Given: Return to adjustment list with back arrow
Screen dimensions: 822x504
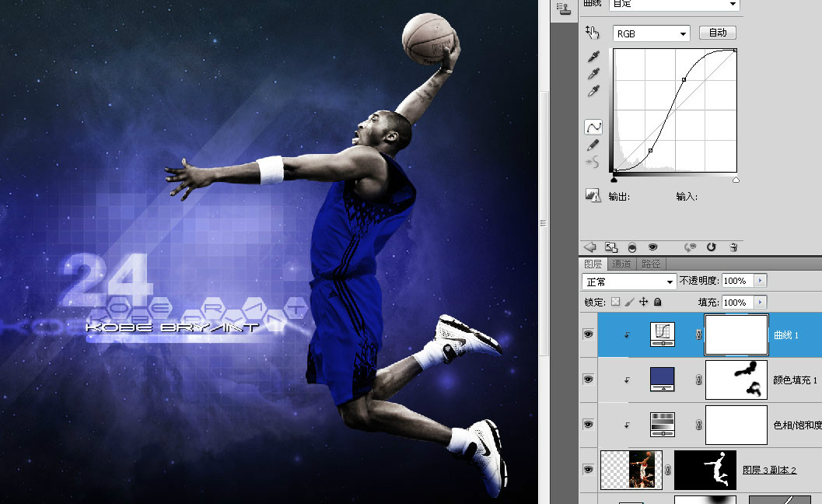Looking at the screenshot, I should pos(589,247).
